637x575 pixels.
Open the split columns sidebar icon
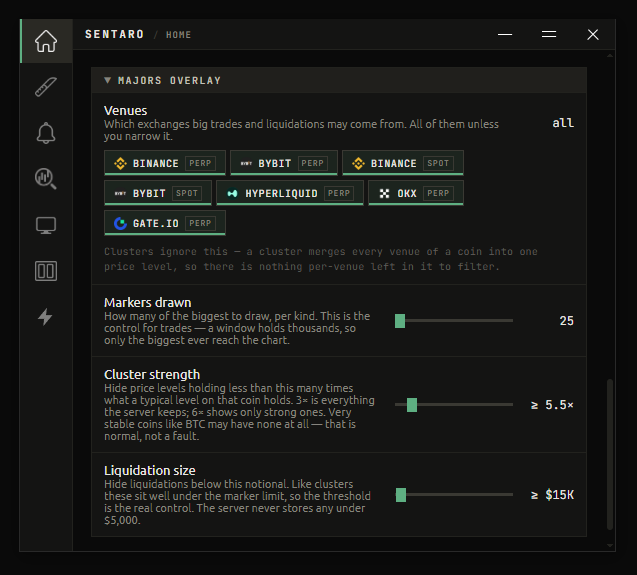pyautogui.click(x=46, y=271)
